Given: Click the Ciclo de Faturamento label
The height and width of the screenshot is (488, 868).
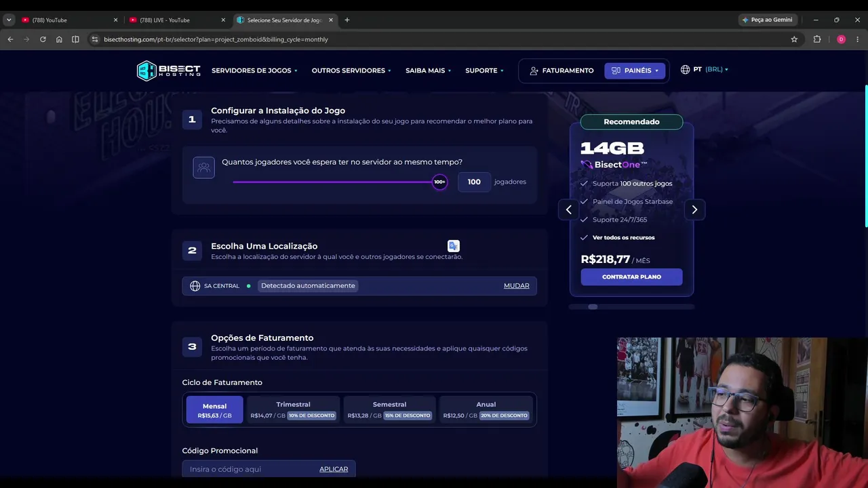Looking at the screenshot, I should tap(222, 382).
